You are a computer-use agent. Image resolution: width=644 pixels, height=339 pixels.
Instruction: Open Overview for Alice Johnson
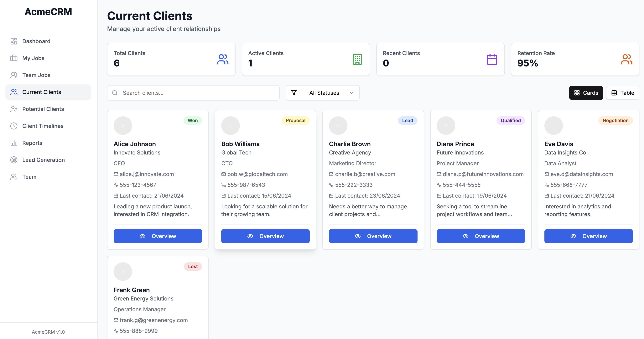[158, 236]
